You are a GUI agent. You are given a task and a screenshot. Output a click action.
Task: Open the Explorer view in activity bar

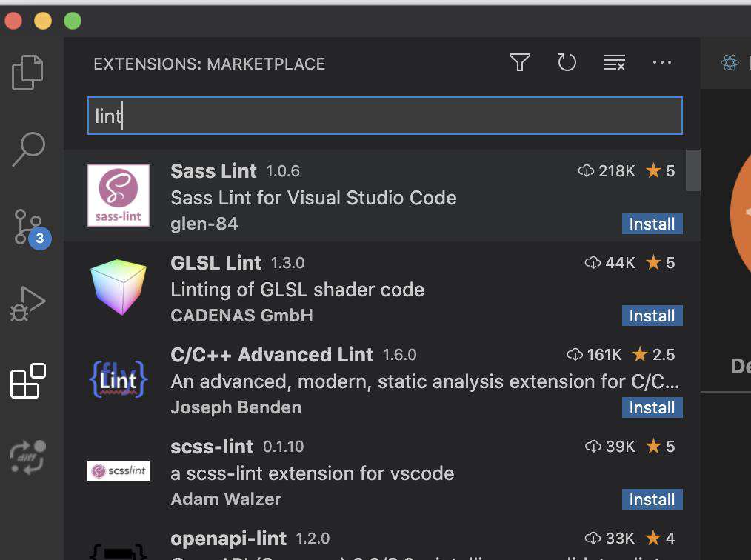click(27, 73)
